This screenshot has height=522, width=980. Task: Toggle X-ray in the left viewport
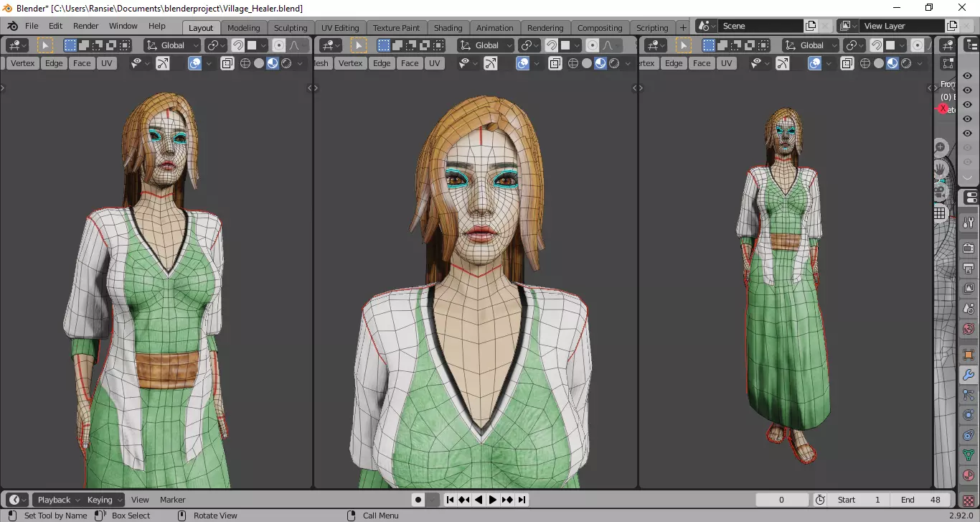[227, 63]
